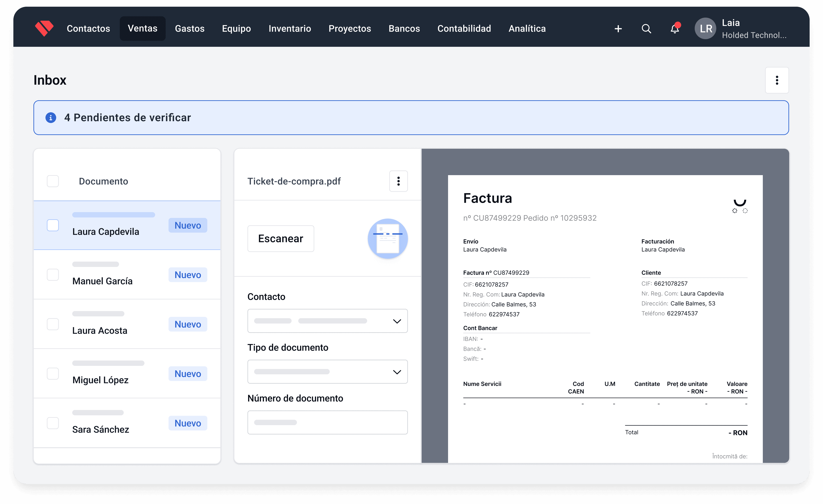Image resolution: width=823 pixels, height=504 pixels.
Task: Check the box next to Manuel García
Action: (52, 275)
